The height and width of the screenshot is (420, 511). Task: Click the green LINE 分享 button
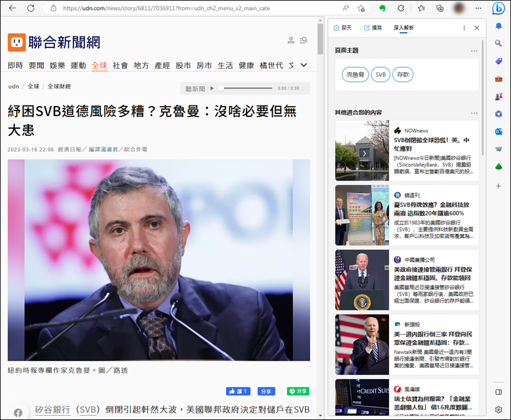coord(298,391)
